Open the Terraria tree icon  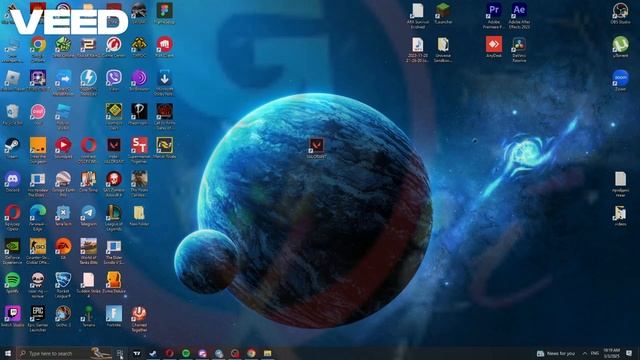[89, 314]
